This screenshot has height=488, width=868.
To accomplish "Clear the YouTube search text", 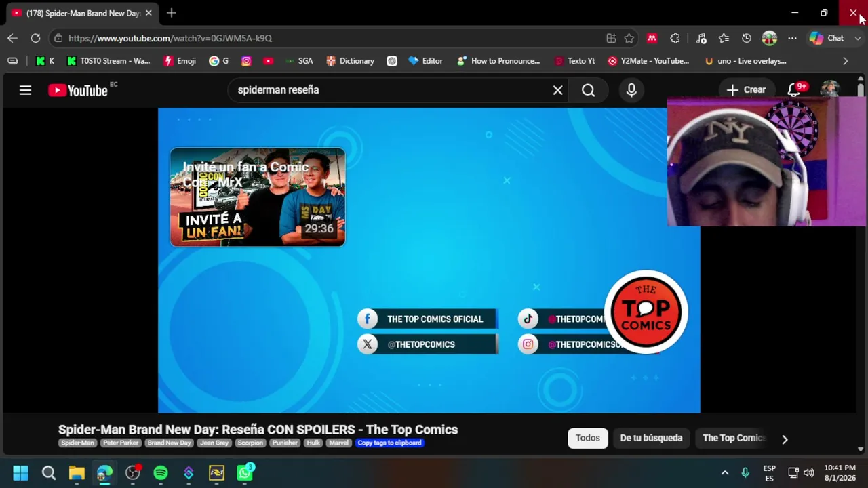I will tap(557, 90).
